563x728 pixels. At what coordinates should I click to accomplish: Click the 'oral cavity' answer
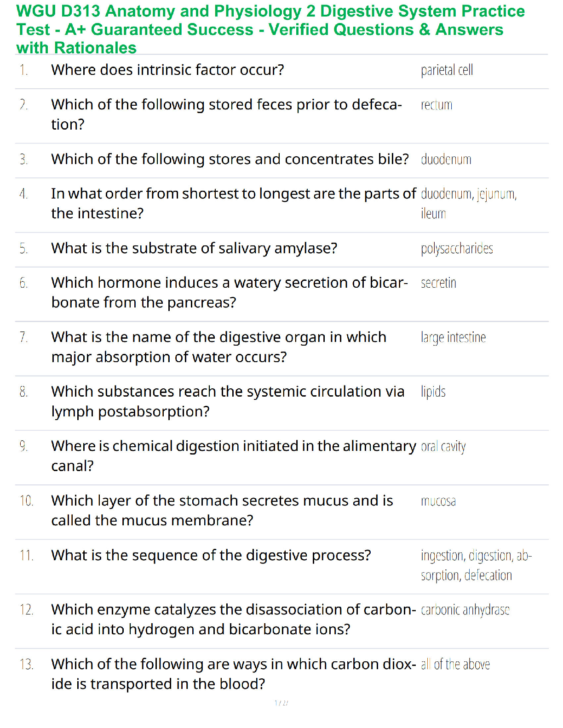[x=443, y=447]
